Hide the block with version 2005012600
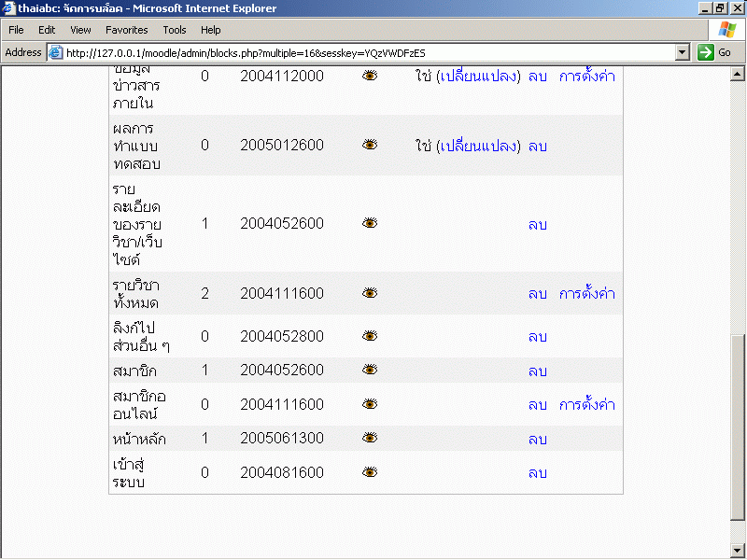The height and width of the screenshot is (560, 747). coord(370,145)
